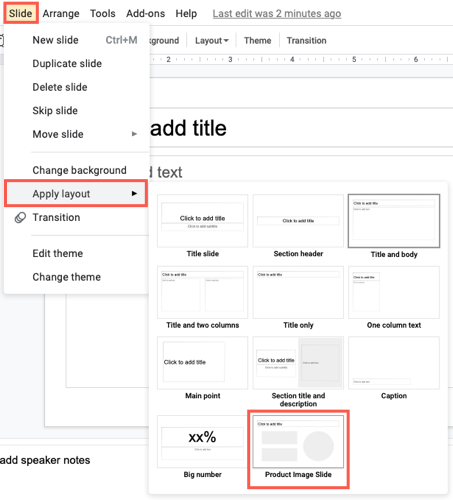Apply the Caption layout
This screenshot has width=453, height=500.
[x=394, y=363]
